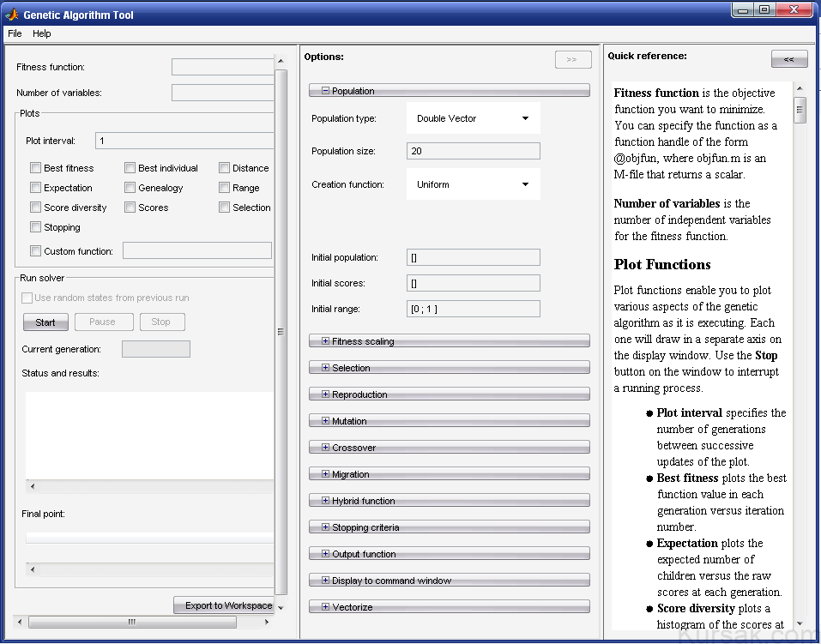Click the Start solver button

point(45,322)
